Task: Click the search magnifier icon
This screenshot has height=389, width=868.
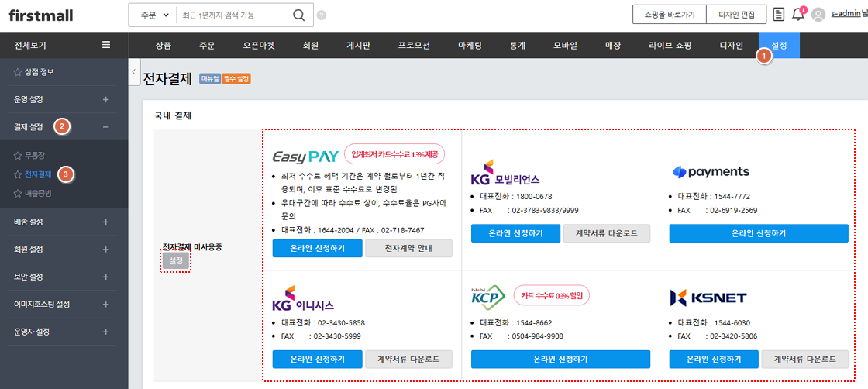Action: coord(299,15)
